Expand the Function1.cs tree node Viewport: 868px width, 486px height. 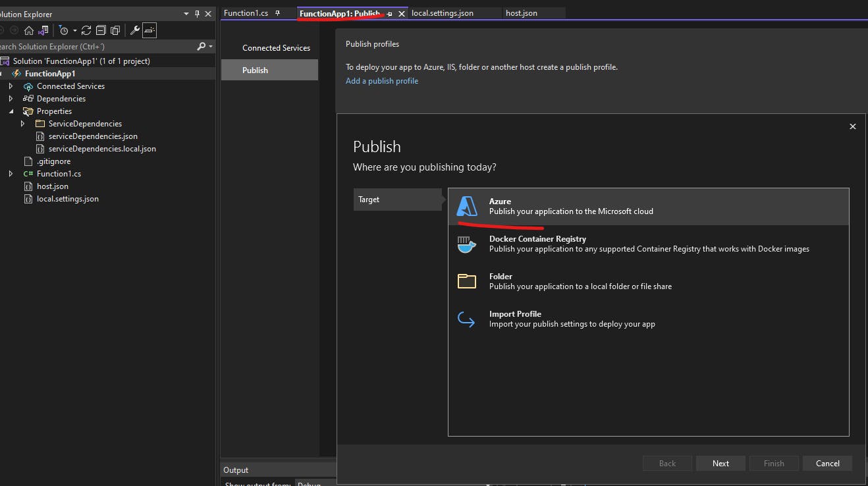[x=11, y=173]
